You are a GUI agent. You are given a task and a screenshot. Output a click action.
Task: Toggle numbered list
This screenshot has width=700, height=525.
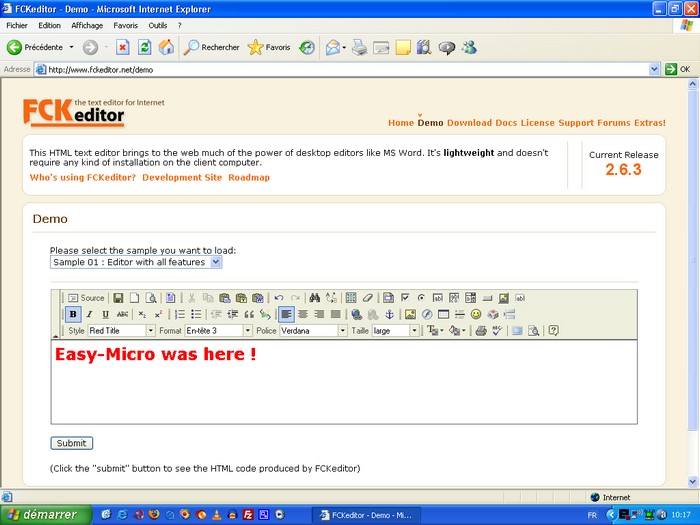tap(179, 314)
